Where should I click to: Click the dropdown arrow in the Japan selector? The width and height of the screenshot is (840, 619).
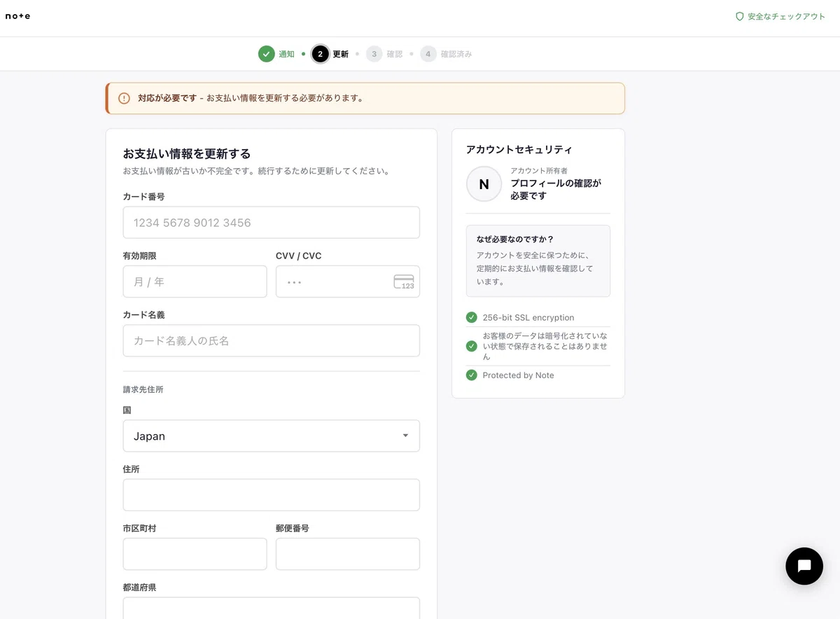tap(405, 436)
